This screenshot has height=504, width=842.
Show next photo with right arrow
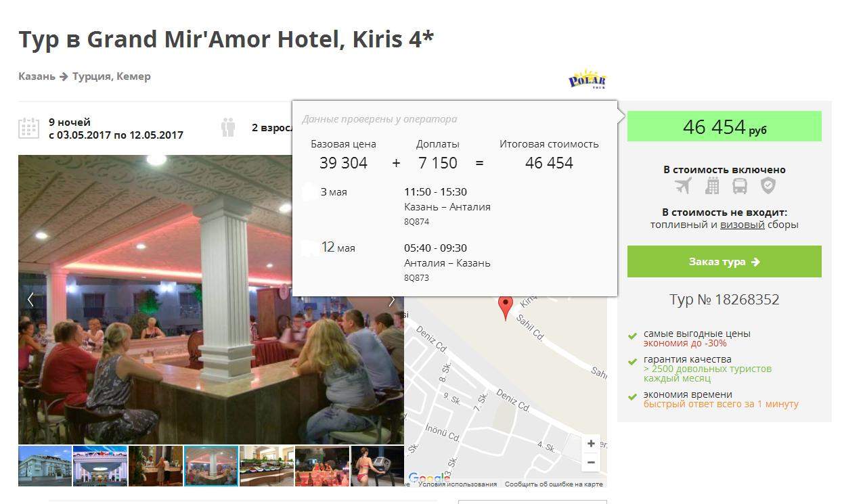[391, 300]
